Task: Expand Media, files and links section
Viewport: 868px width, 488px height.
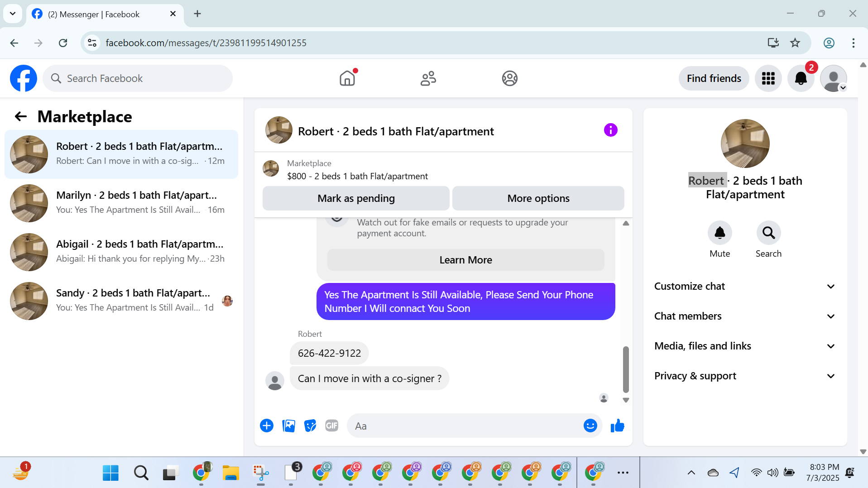Action: (x=745, y=346)
